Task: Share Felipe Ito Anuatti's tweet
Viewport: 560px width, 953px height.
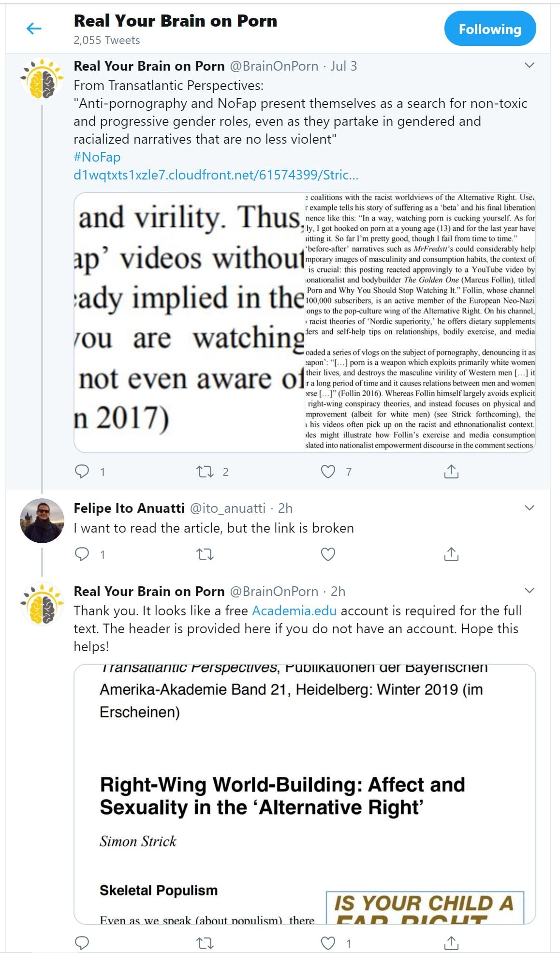Action: tap(451, 554)
